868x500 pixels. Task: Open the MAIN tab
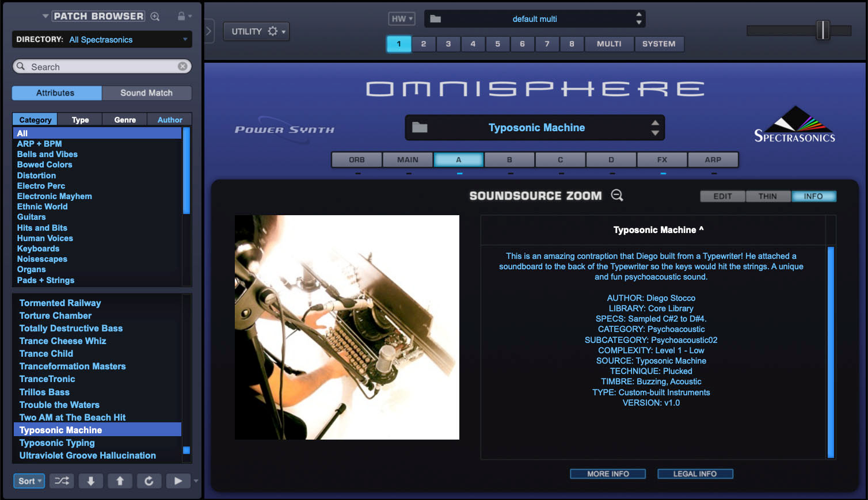(x=408, y=159)
